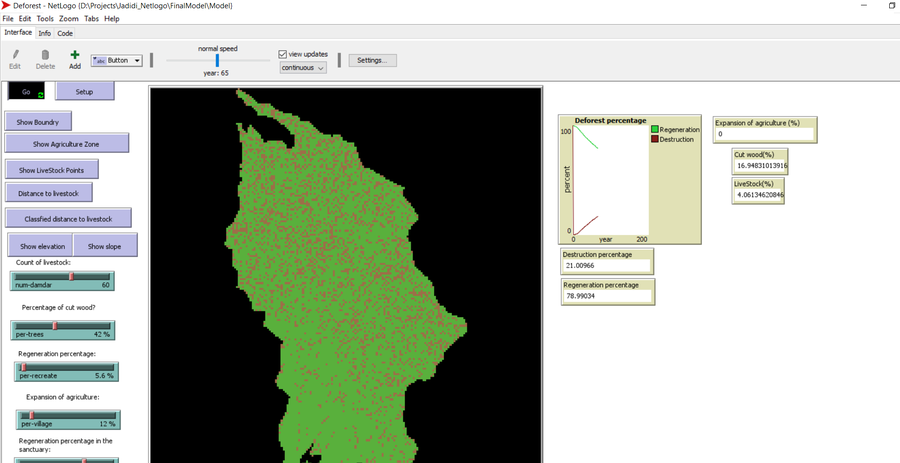
Task: Switch to the Info tab
Action: [45, 33]
